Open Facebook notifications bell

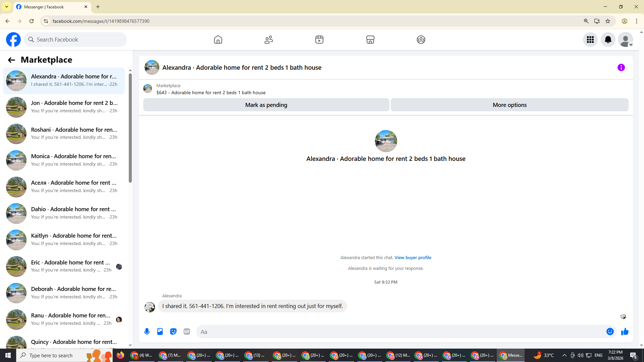(x=608, y=40)
